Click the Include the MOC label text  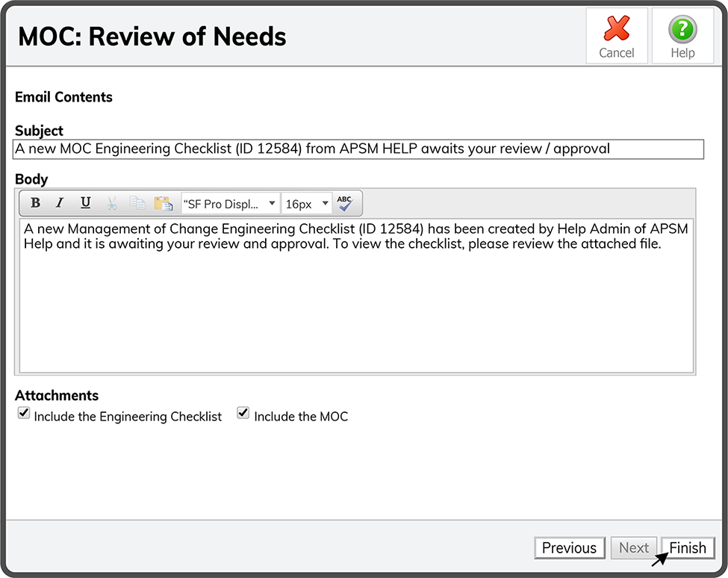click(301, 417)
